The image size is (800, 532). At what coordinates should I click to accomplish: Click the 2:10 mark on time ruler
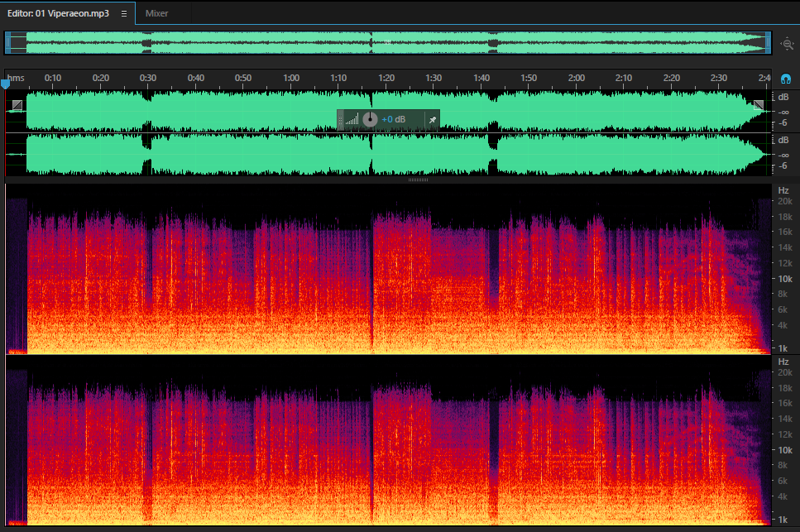(624, 78)
